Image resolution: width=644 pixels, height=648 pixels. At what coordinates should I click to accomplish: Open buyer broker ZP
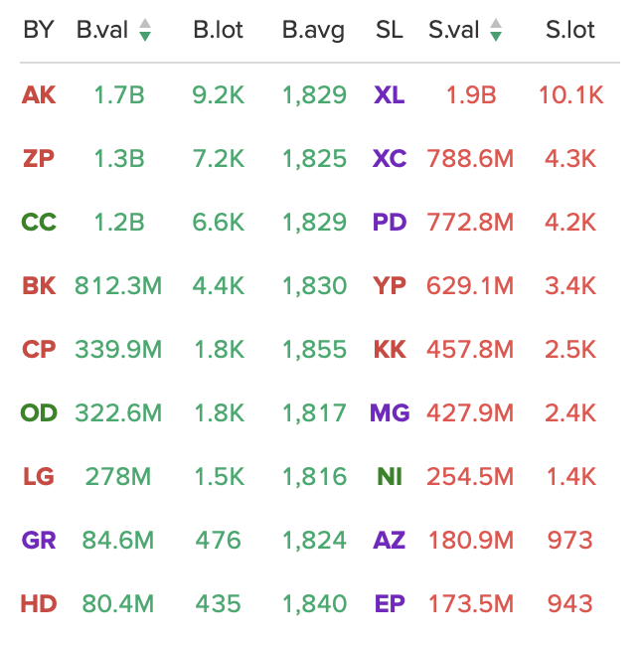39,159
